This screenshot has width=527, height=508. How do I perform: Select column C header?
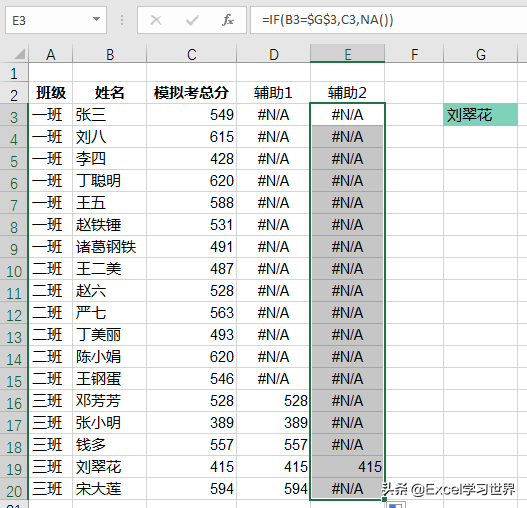(x=192, y=54)
